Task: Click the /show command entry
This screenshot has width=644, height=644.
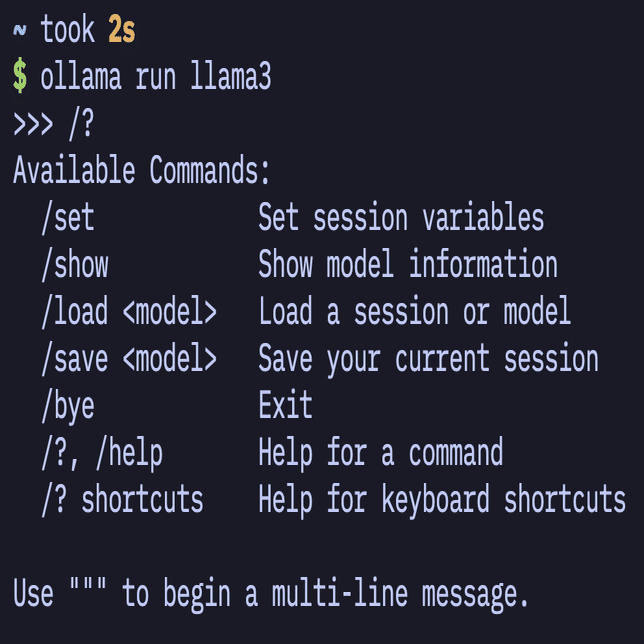Action: [x=75, y=265]
